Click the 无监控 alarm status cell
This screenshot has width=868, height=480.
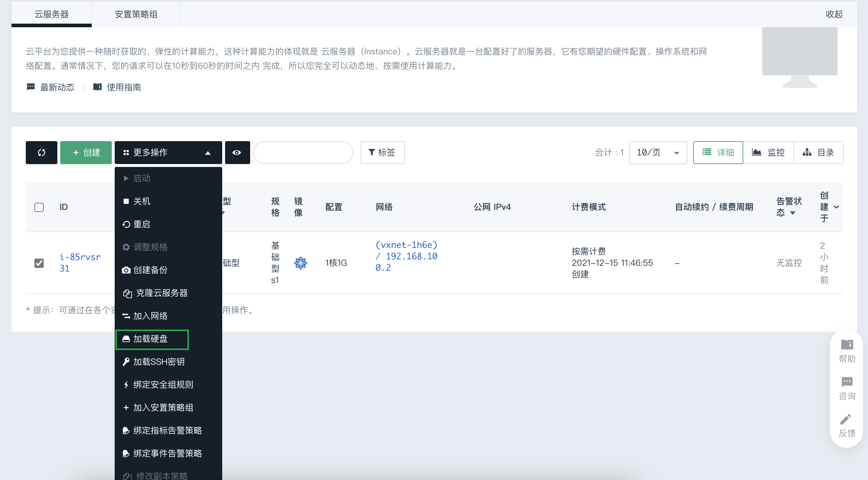point(789,263)
